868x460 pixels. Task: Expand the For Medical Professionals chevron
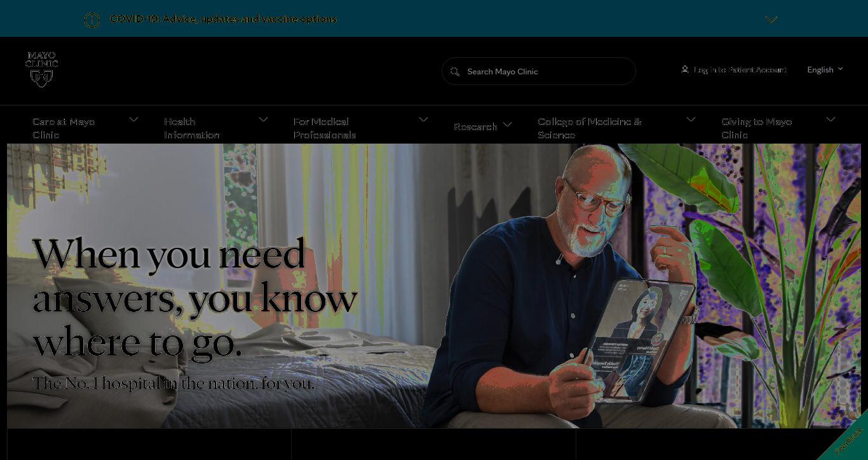pyautogui.click(x=423, y=119)
